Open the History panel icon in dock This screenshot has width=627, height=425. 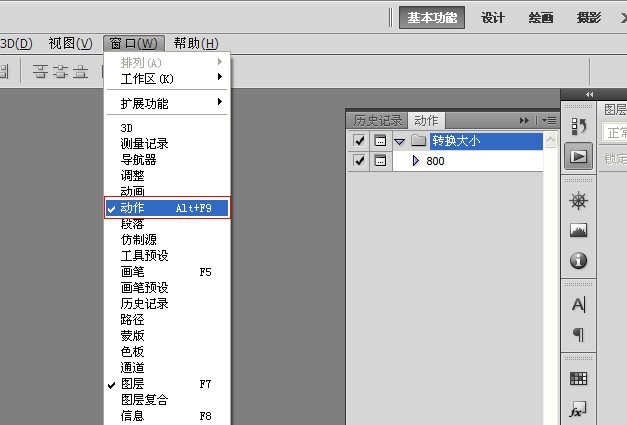(578, 127)
